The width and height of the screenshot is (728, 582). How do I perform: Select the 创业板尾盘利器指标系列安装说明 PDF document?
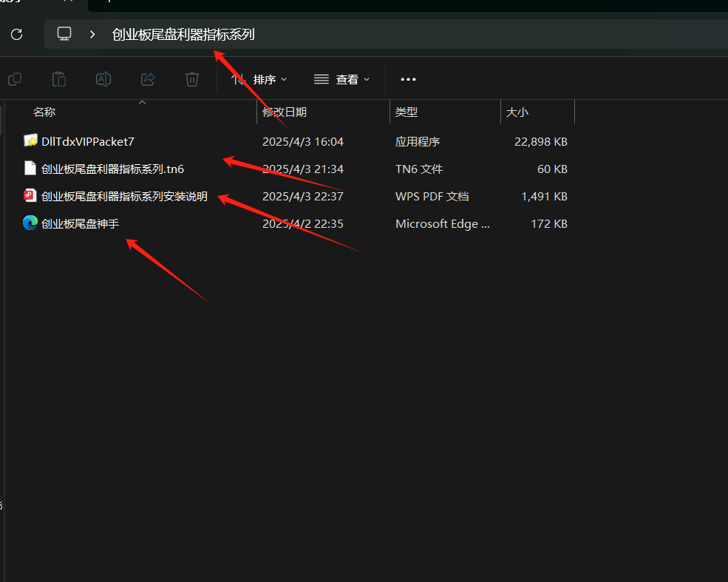point(124,196)
